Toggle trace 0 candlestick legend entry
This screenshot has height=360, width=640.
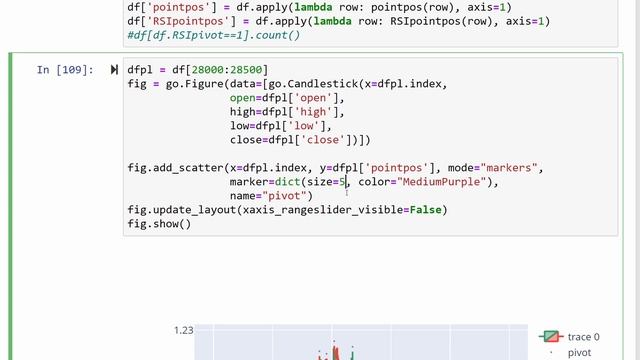(x=569, y=337)
